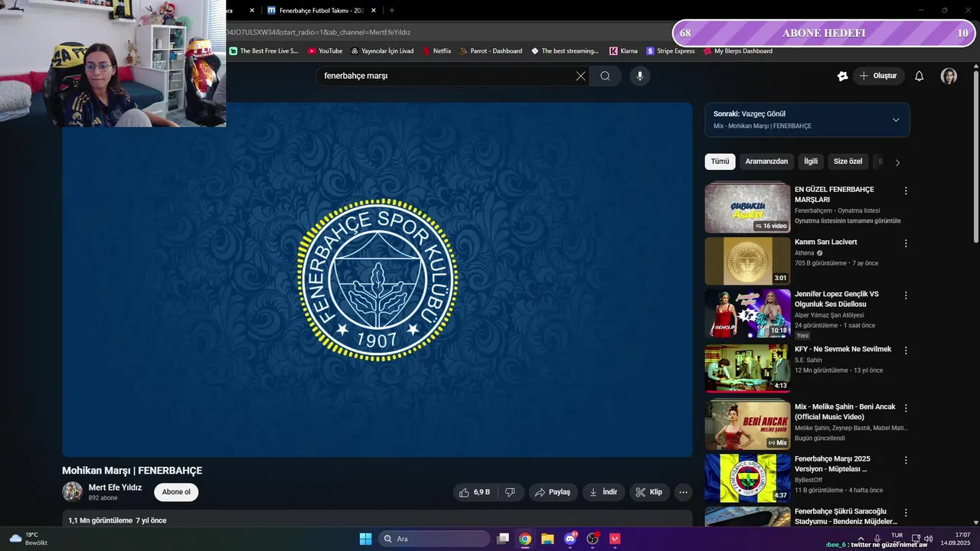The width and height of the screenshot is (980, 551).
Task: Open File Explorer from the taskbar
Action: [x=547, y=539]
